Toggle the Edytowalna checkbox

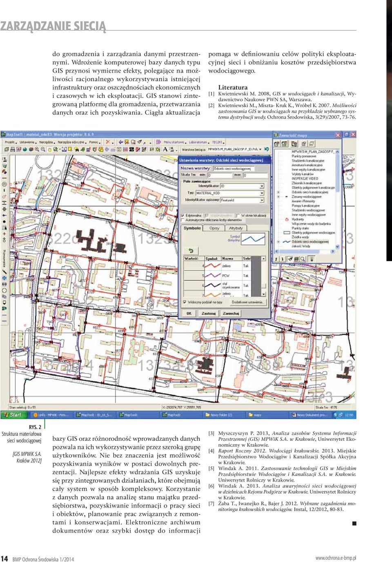point(183,215)
